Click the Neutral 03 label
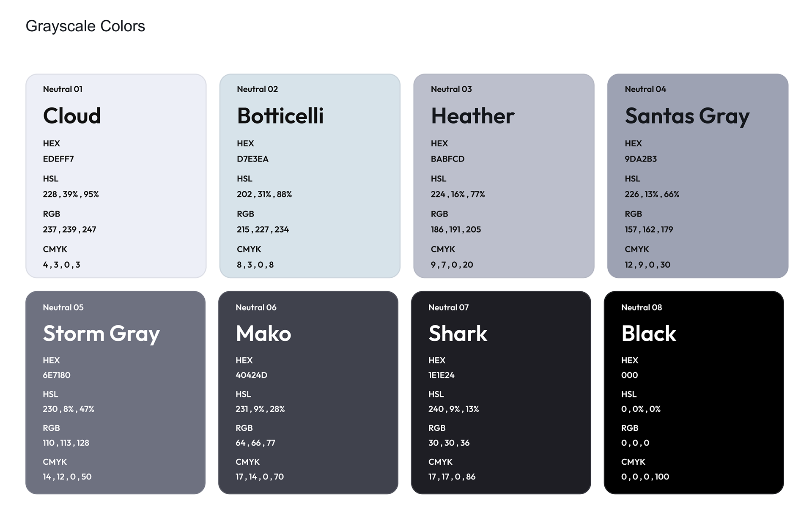 pos(451,89)
